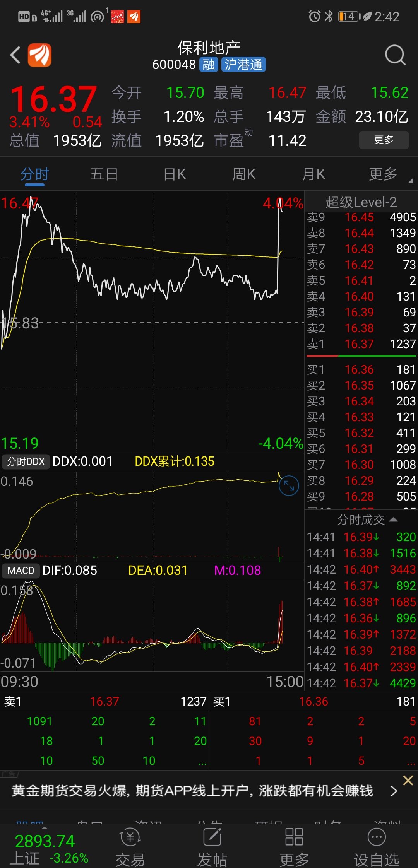Screen dimensions: 418x868
Task: Switch to the 五日 five-day tab
Action: [104, 174]
